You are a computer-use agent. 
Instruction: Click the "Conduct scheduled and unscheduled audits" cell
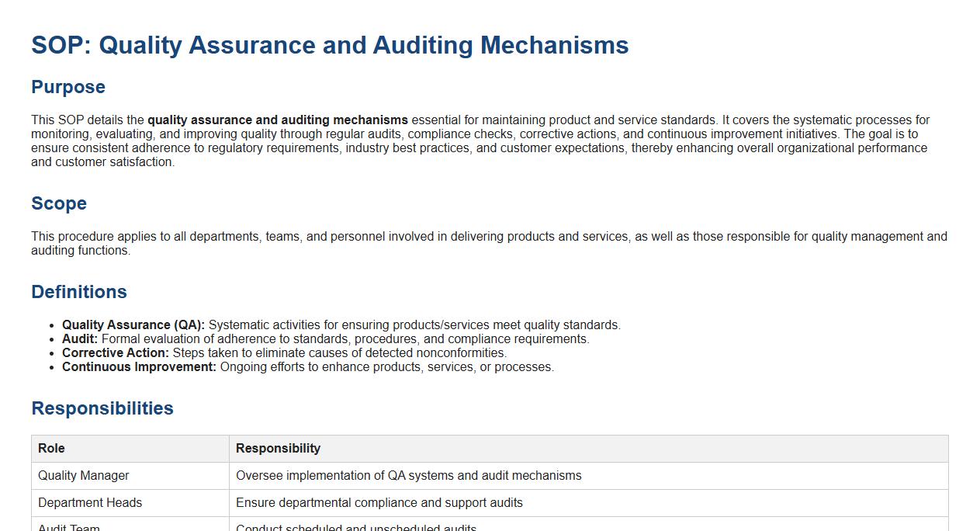click(356, 527)
